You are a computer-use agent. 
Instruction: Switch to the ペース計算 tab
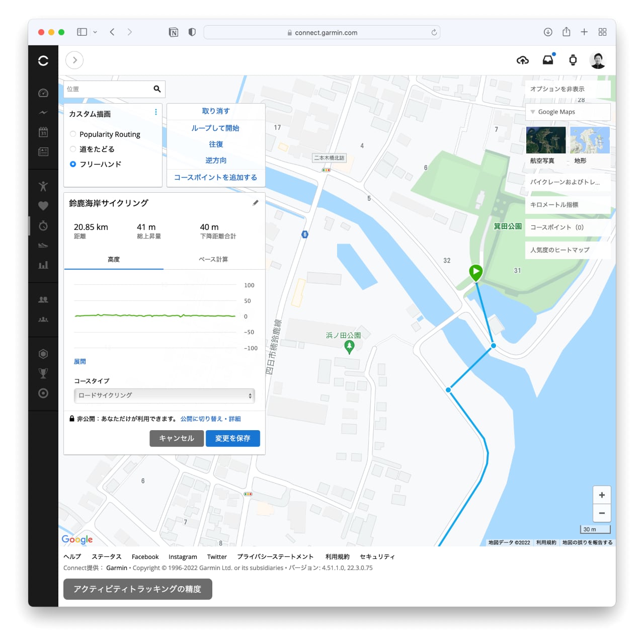point(213,260)
